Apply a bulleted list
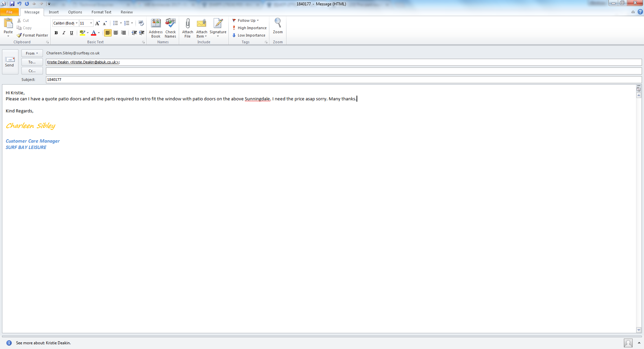This screenshot has width=644, height=349. tap(115, 23)
